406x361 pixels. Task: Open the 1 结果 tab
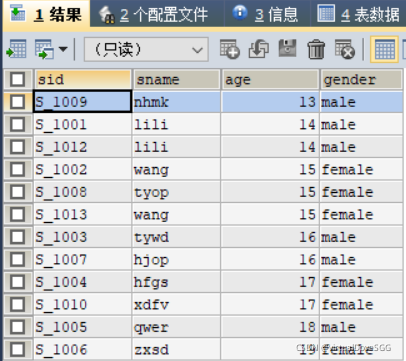pos(46,14)
